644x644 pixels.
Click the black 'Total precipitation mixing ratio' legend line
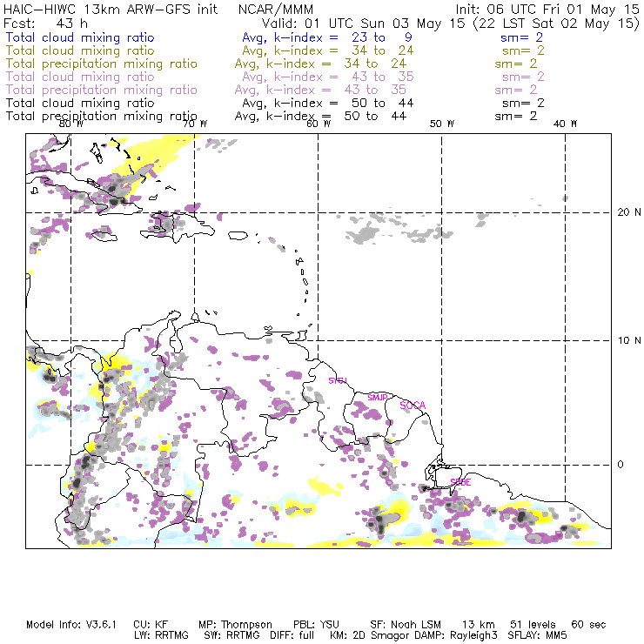(x=102, y=117)
